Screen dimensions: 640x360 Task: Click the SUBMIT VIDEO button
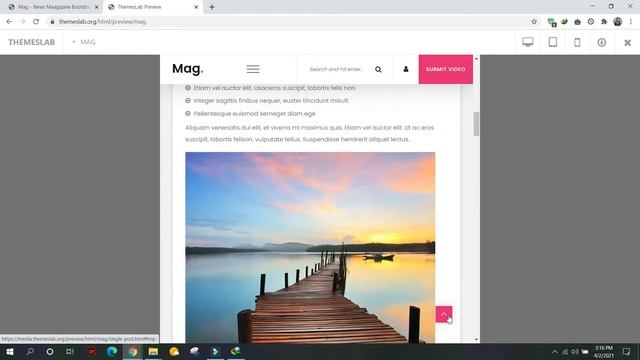(x=446, y=69)
